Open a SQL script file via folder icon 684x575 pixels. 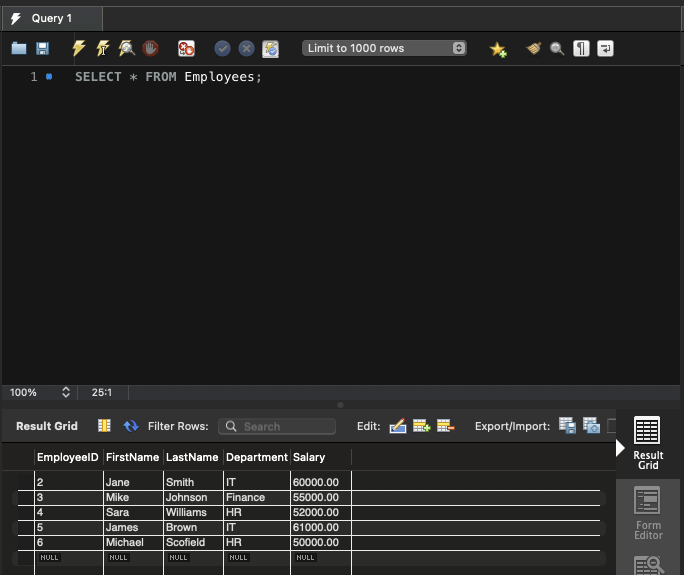pos(19,48)
